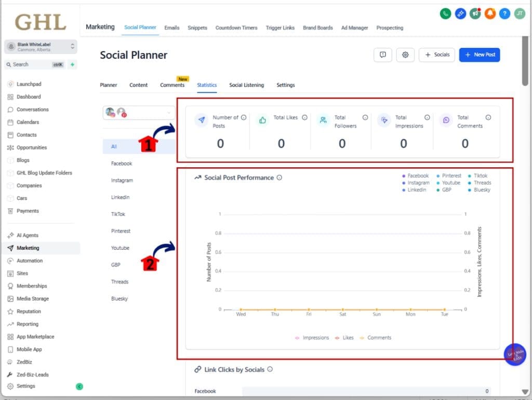Click the blue referral ticket icon in header
The height and width of the screenshot is (400, 532).
pos(460,14)
